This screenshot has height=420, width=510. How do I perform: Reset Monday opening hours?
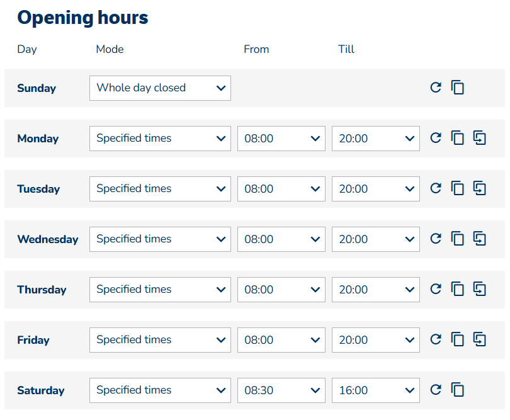pyautogui.click(x=436, y=138)
